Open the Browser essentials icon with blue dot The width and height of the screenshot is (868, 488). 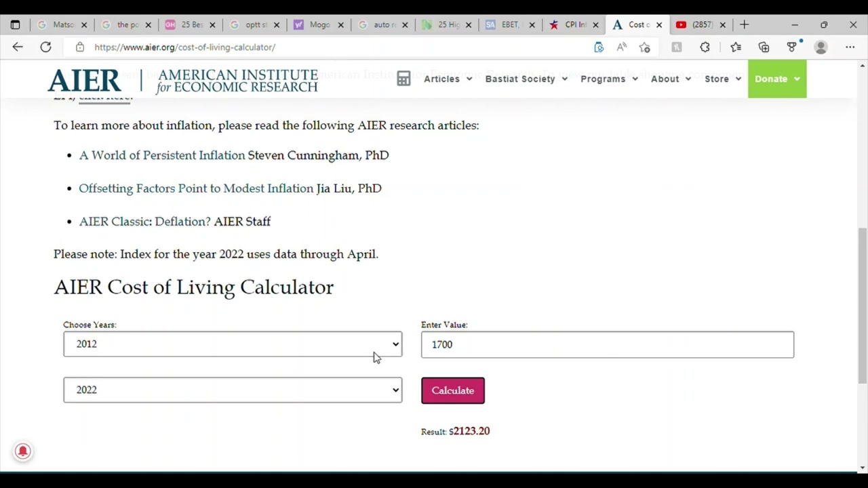(x=793, y=47)
